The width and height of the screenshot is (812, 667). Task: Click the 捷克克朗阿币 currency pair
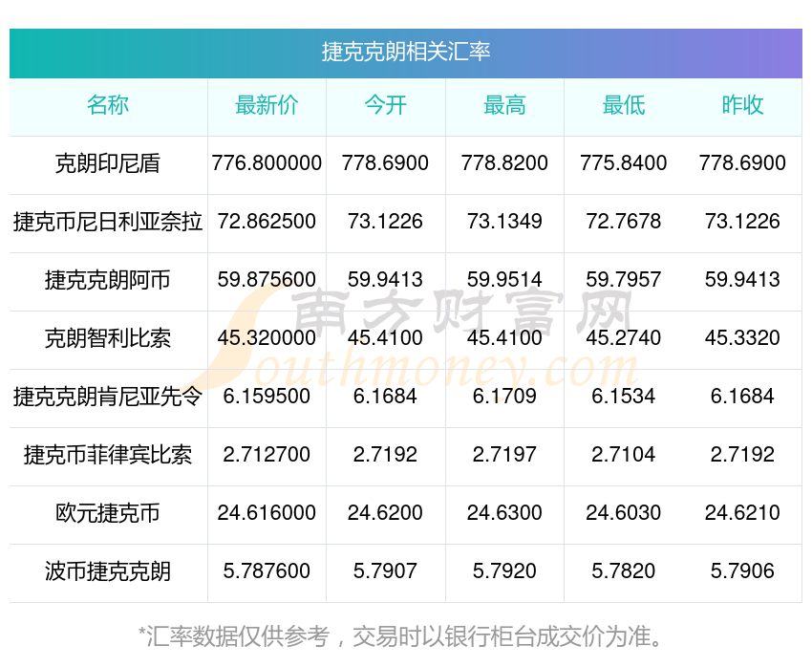(x=108, y=280)
